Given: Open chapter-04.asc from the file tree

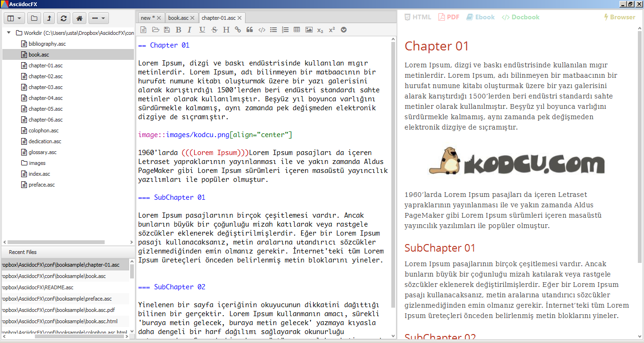Looking at the screenshot, I should 45,98.
